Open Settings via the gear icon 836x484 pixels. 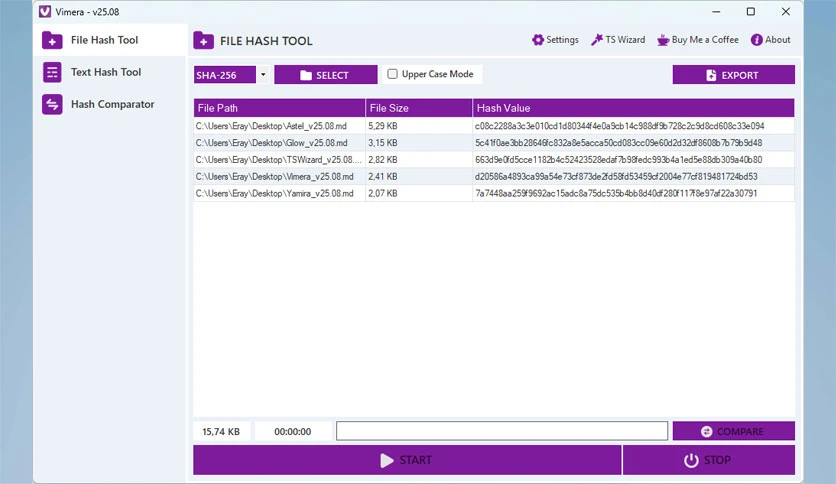click(537, 39)
